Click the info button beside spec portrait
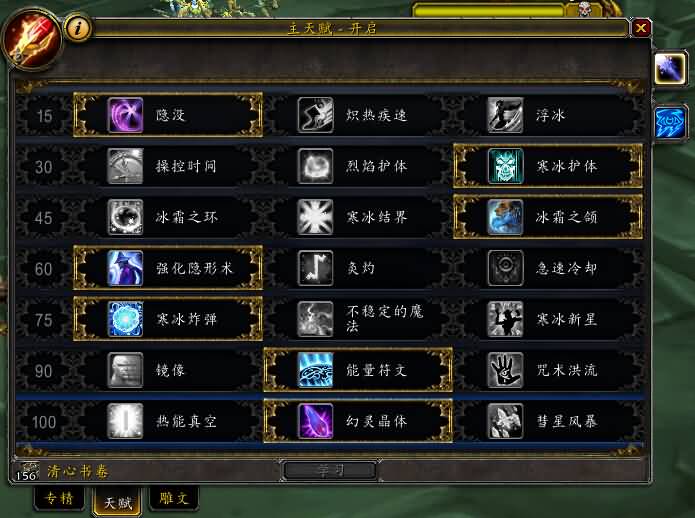This screenshot has height=518, width=695. pyautogui.click(x=78, y=28)
